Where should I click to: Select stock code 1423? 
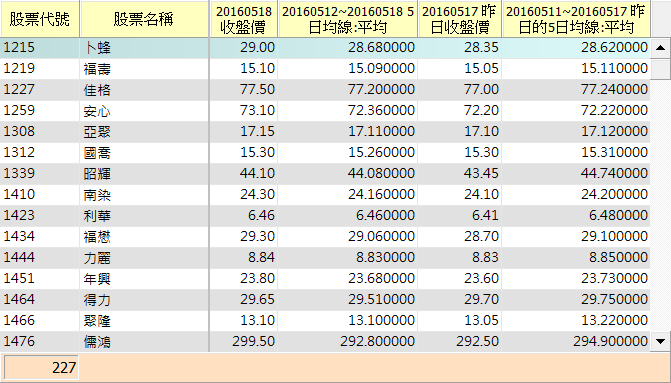point(19,215)
